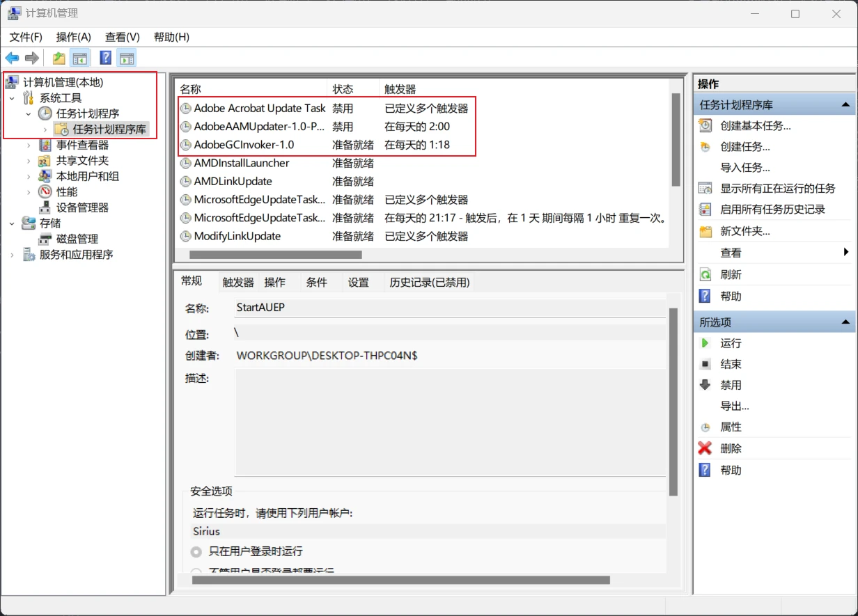Click the Status (状态) column header
Screen dimensions: 858x616
pos(343,89)
